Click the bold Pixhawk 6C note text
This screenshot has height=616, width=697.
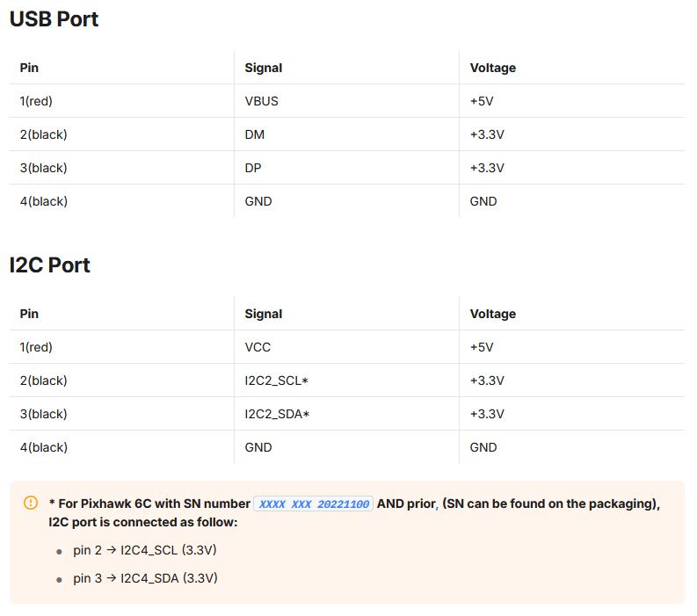pyautogui.click(x=149, y=504)
